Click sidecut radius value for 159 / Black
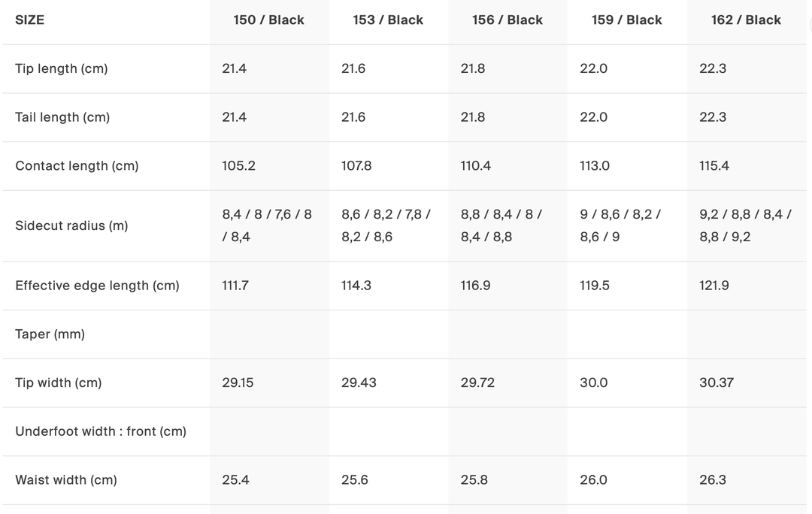812x514 pixels. coord(620,225)
